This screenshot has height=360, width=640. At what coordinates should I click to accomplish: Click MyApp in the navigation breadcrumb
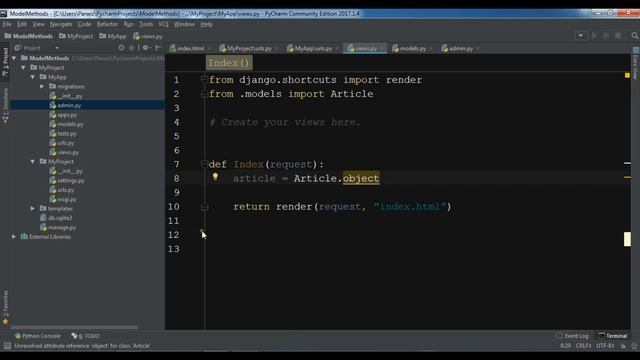[113, 36]
